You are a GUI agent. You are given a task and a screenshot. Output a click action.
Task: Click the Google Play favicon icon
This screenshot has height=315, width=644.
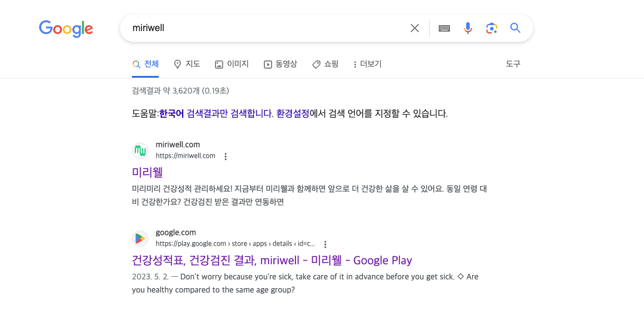140,238
